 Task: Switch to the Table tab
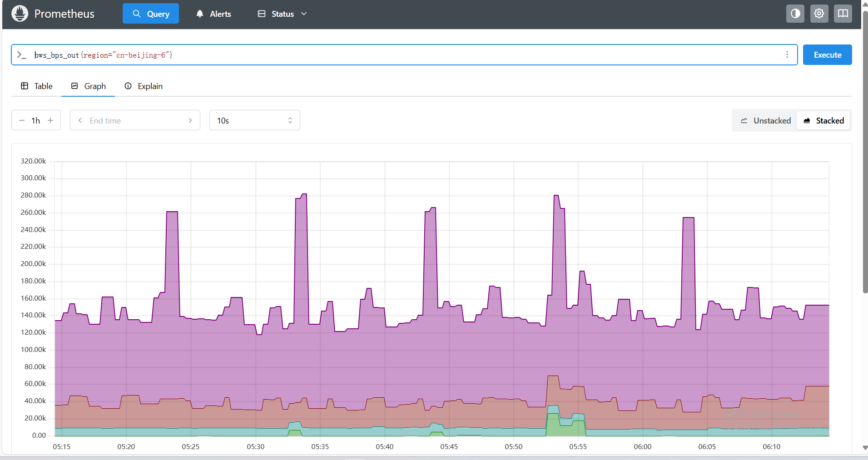pyautogui.click(x=37, y=86)
